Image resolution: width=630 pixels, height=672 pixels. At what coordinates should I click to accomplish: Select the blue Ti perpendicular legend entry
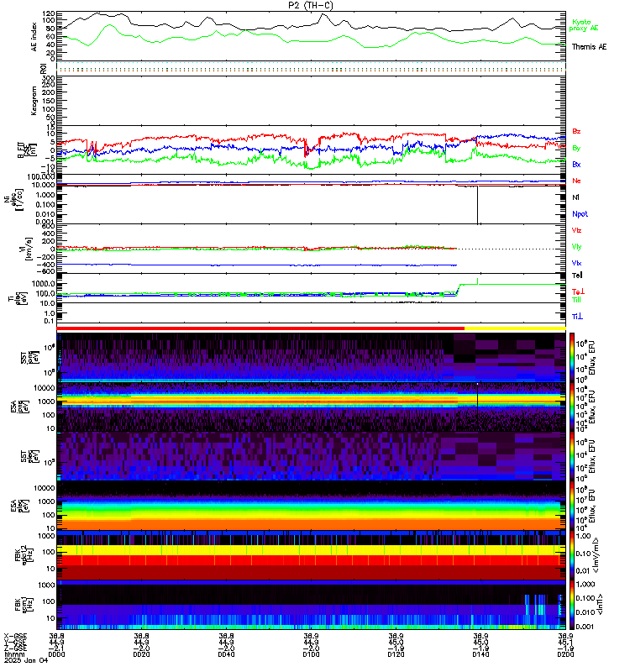577,317
